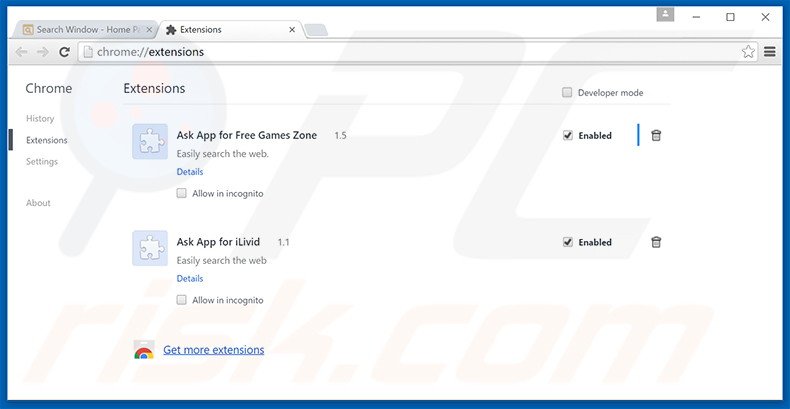The width and height of the screenshot is (790, 409).
Task: Select Extensions in the sidebar
Action: coord(46,140)
